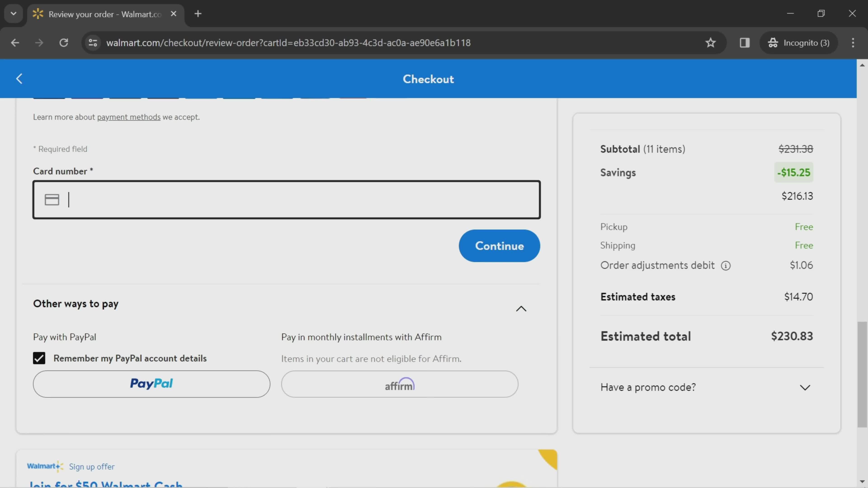The image size is (868, 488).
Task: Click the Estimated total $230.83 amount
Action: (792, 336)
